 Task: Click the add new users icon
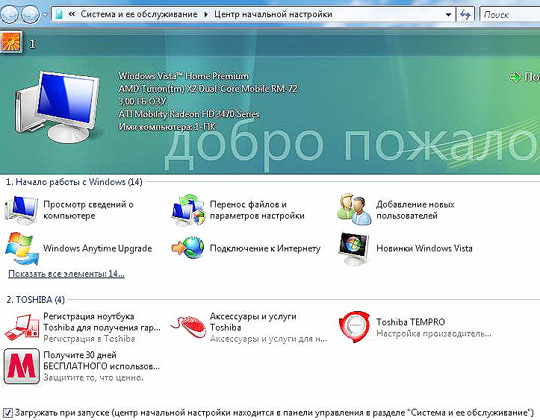[354, 209]
